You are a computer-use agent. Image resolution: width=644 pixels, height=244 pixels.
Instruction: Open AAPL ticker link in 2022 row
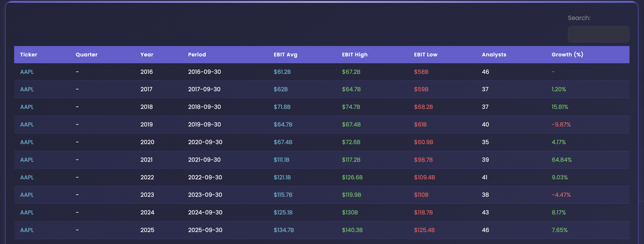click(x=26, y=177)
